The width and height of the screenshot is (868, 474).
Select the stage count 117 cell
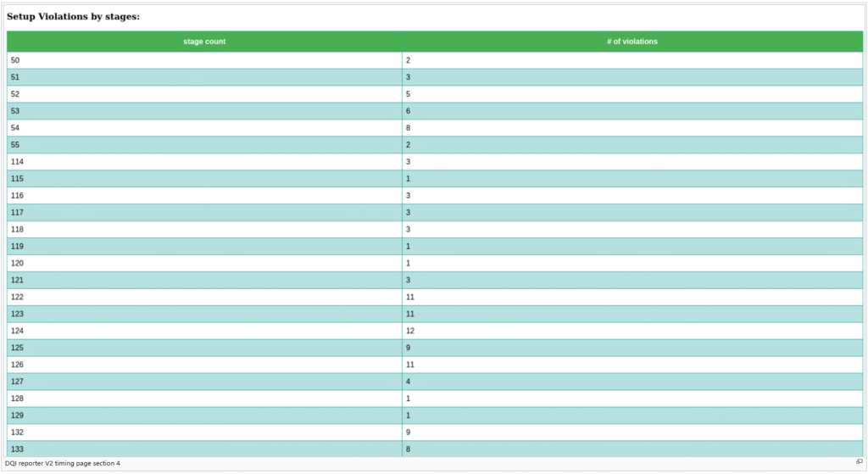click(x=204, y=213)
